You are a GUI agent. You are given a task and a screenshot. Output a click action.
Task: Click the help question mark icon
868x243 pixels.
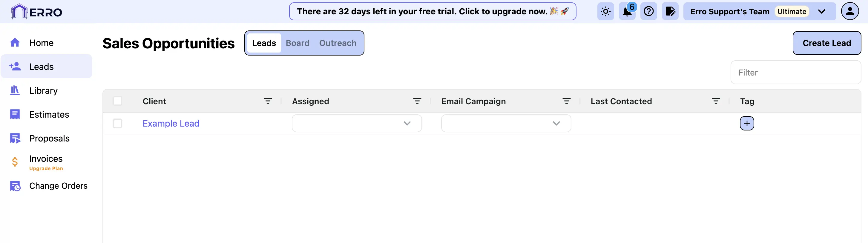648,11
